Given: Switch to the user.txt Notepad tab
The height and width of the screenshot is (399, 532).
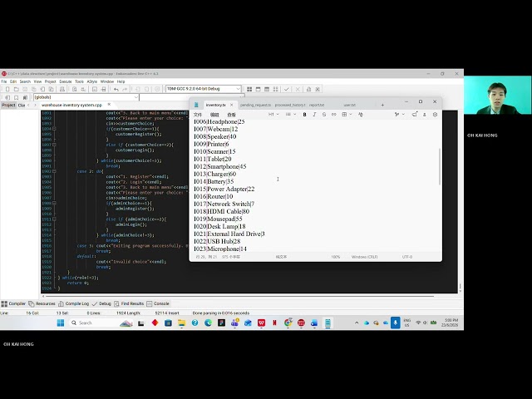Looking at the screenshot, I should click(x=349, y=106).
